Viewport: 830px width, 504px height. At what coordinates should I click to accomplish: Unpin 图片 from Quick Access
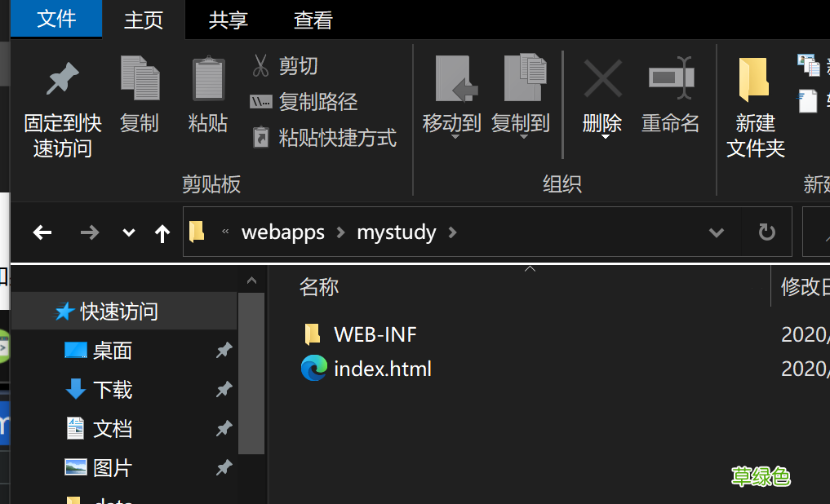point(223,467)
